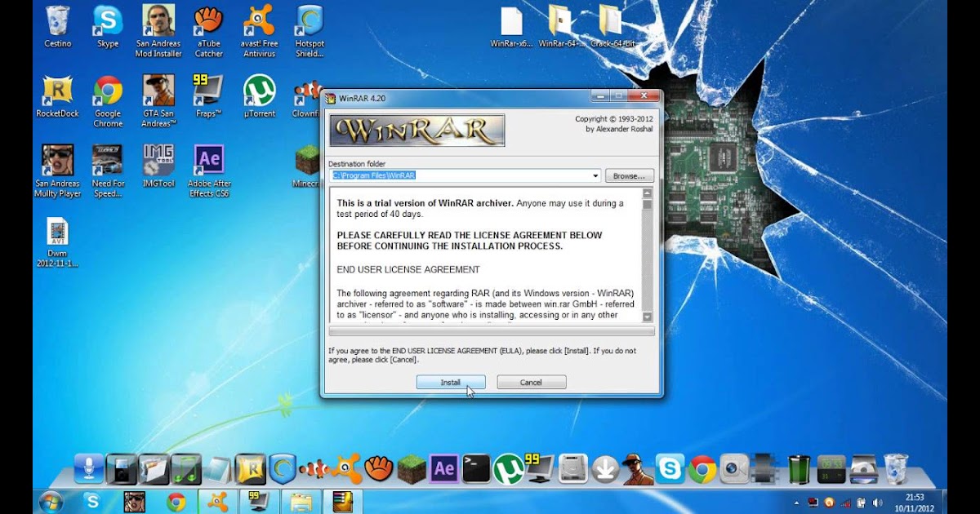Screen dimensions: 980x514
Task: Open the Cestino recycle bin desktop icon
Action: pos(57,27)
